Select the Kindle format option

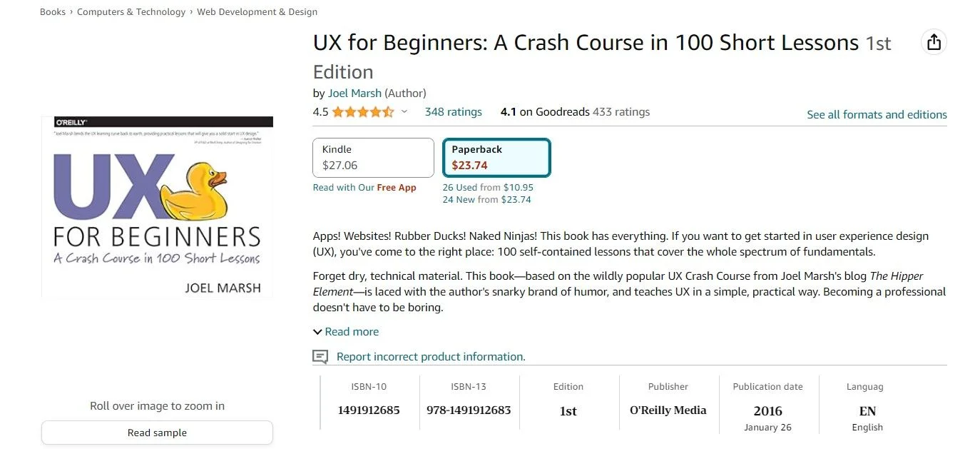(x=373, y=158)
